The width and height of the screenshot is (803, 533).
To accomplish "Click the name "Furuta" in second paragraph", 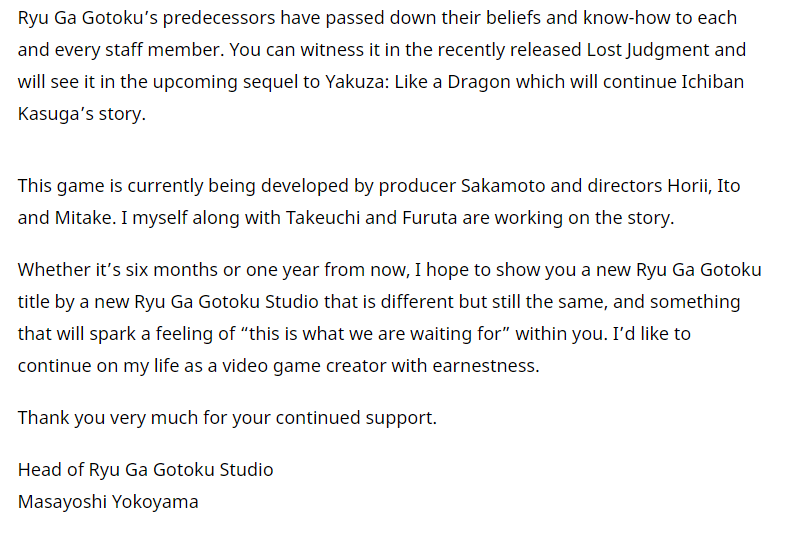I will (x=430, y=218).
